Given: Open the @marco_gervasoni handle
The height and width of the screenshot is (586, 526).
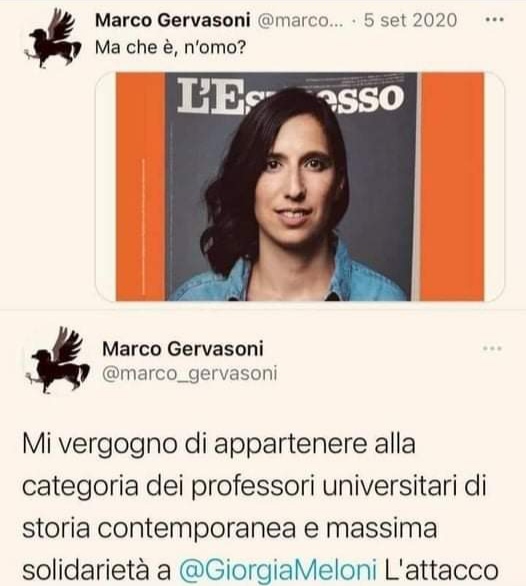Looking at the screenshot, I should coord(190,374).
